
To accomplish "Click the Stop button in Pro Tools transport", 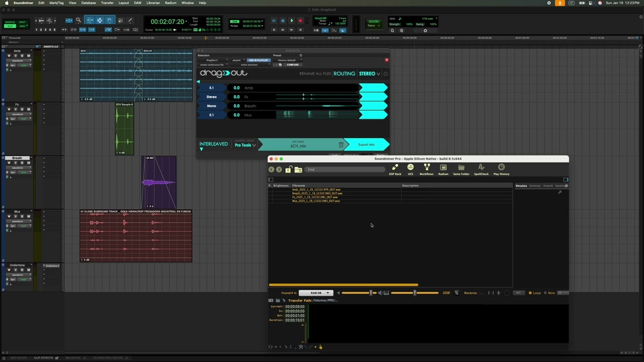I will pyautogui.click(x=283, y=21).
